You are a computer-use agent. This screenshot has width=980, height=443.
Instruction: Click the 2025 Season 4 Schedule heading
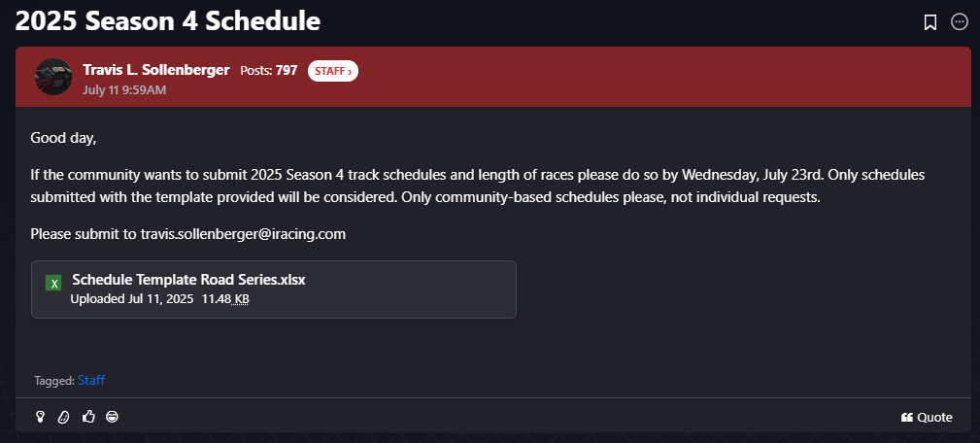tap(167, 21)
